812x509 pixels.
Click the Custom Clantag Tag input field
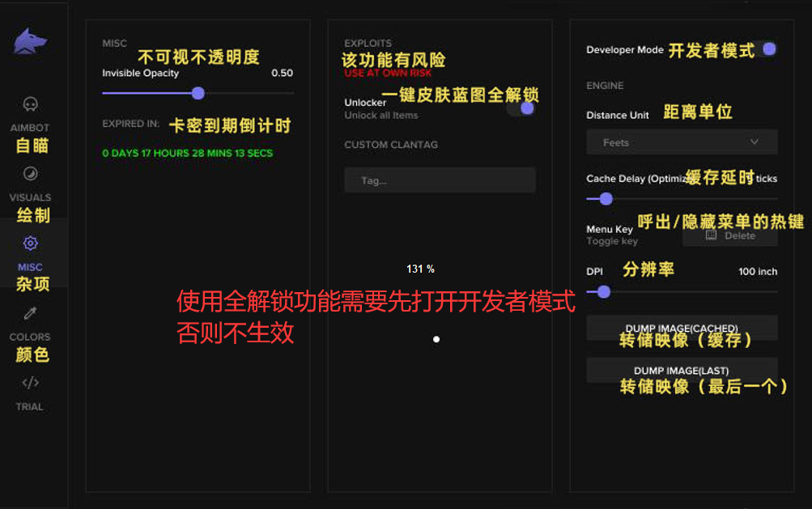(440, 180)
